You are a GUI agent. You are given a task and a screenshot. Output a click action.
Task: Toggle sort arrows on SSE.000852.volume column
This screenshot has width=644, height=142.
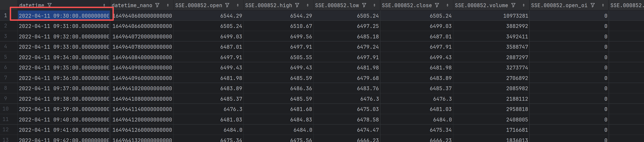pos(524,5)
